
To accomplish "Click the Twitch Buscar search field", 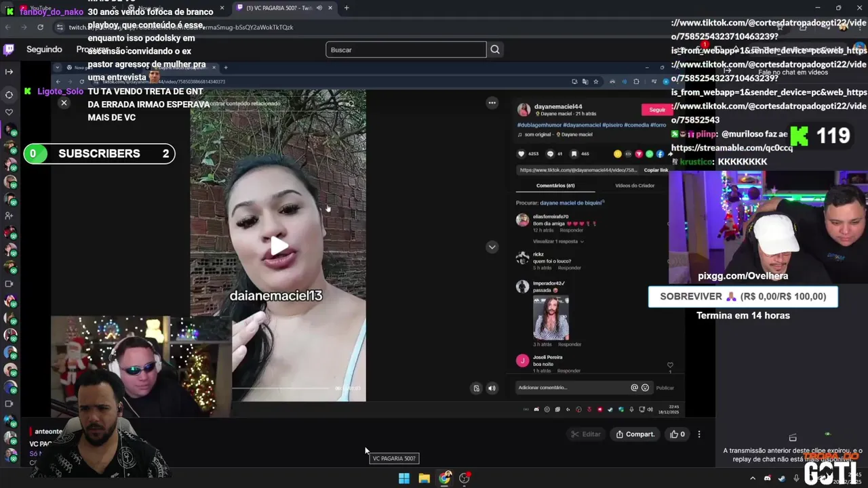I will pyautogui.click(x=406, y=49).
